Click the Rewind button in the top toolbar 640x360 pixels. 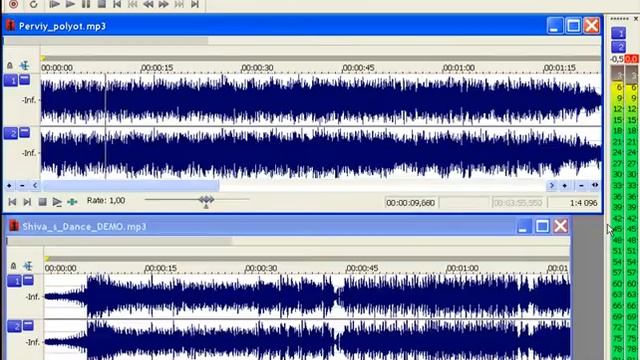pyautogui.click(x=148, y=4)
